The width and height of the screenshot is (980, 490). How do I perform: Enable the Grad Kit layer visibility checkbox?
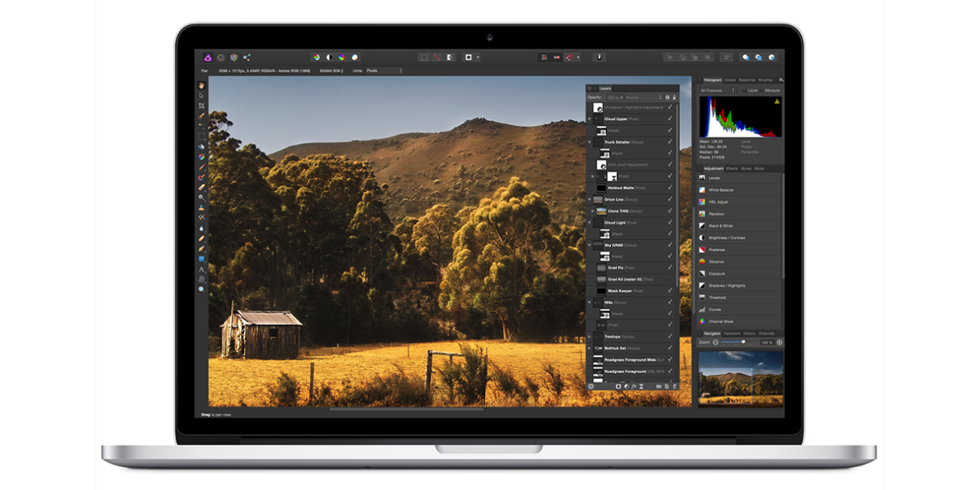(x=670, y=279)
